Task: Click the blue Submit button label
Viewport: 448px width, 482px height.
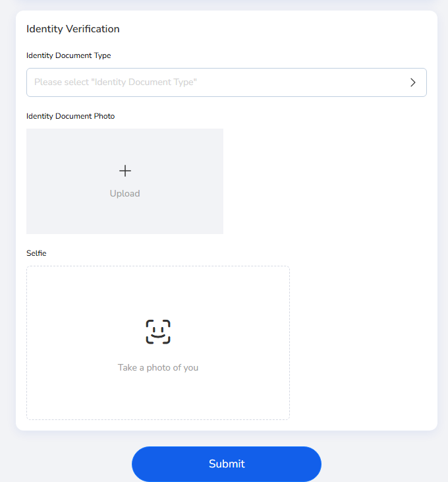Action: 227,464
